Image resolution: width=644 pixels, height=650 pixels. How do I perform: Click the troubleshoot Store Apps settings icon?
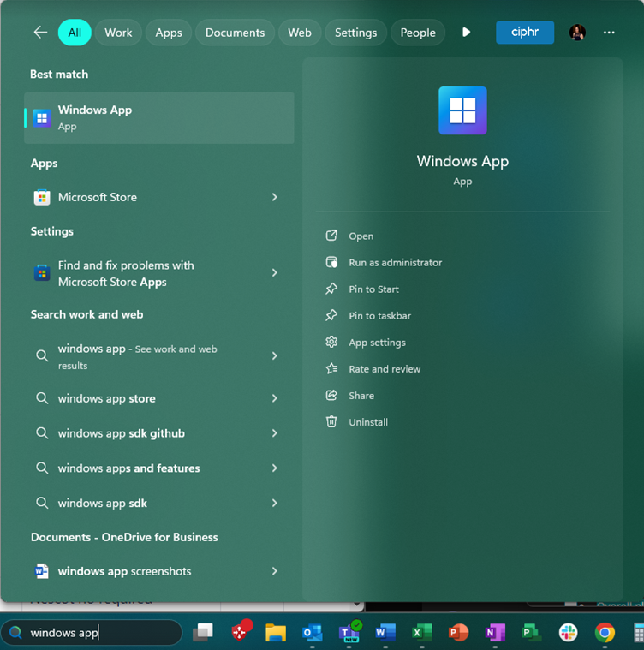[x=42, y=273]
